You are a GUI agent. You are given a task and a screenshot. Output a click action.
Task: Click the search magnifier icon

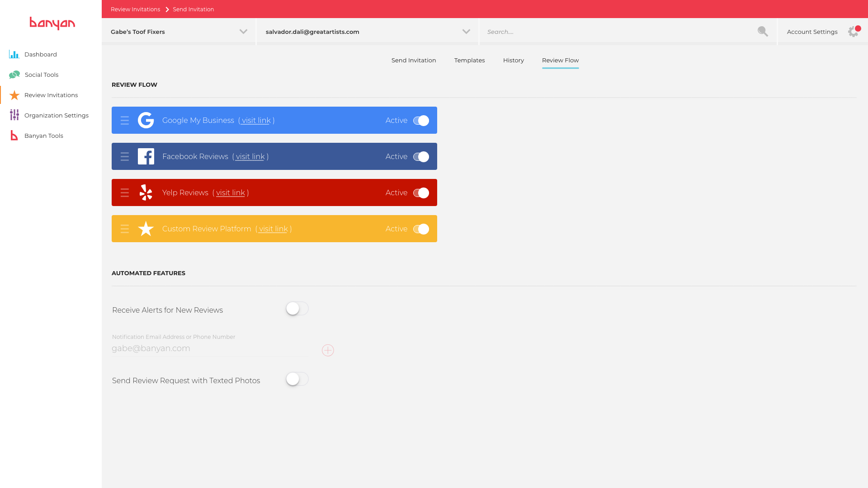click(763, 32)
